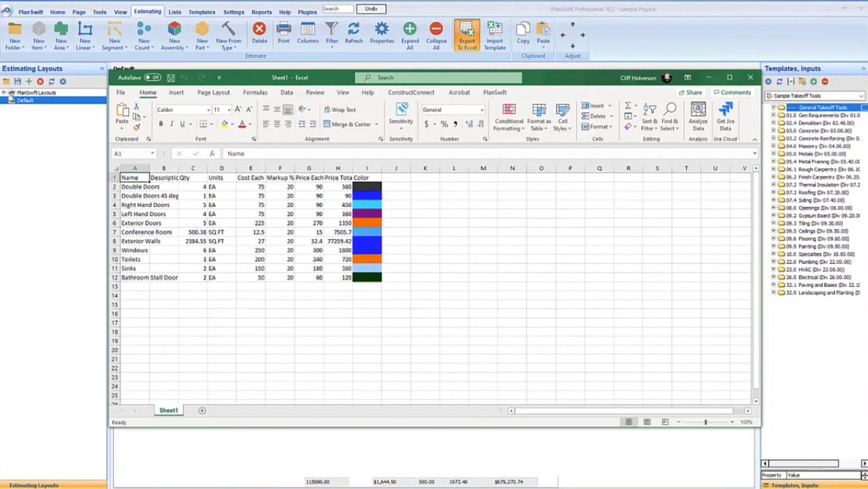Click Export To Excel in PlanSwift
868x489 pixels.
(466, 35)
